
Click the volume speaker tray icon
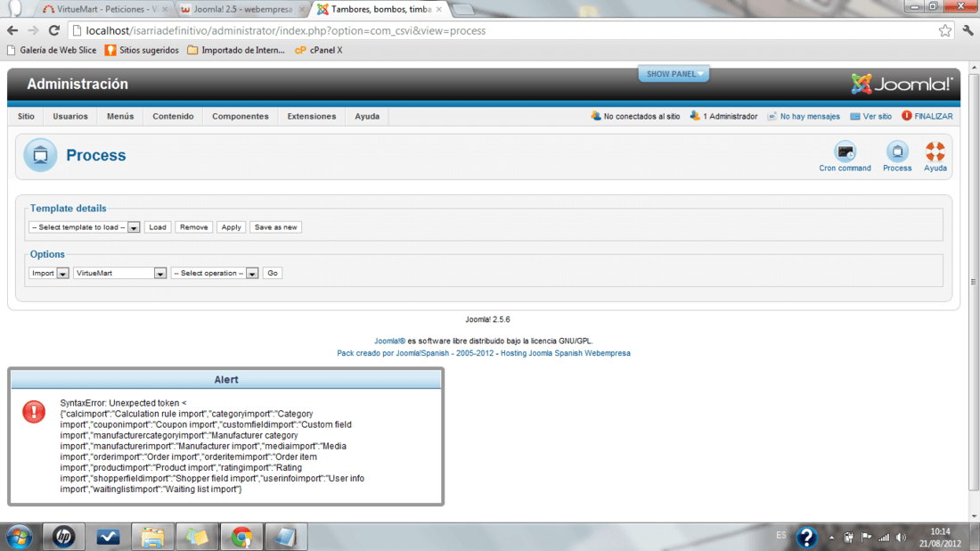[x=902, y=538]
